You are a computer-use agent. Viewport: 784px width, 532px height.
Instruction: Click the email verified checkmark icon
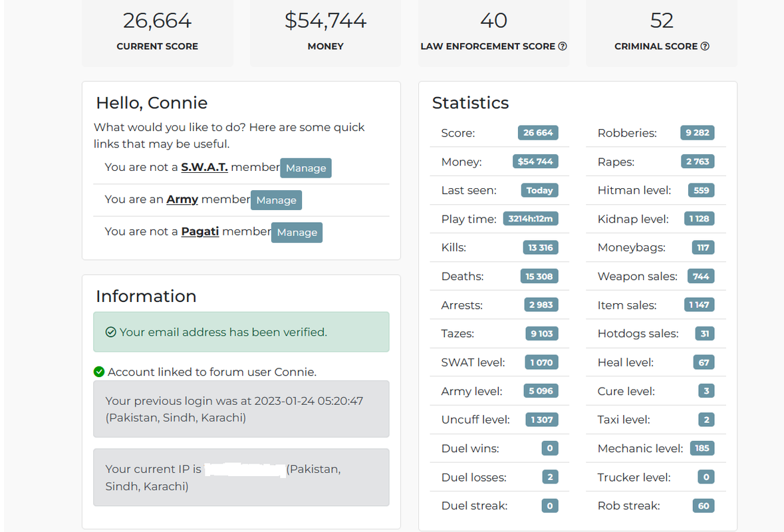pyautogui.click(x=111, y=332)
